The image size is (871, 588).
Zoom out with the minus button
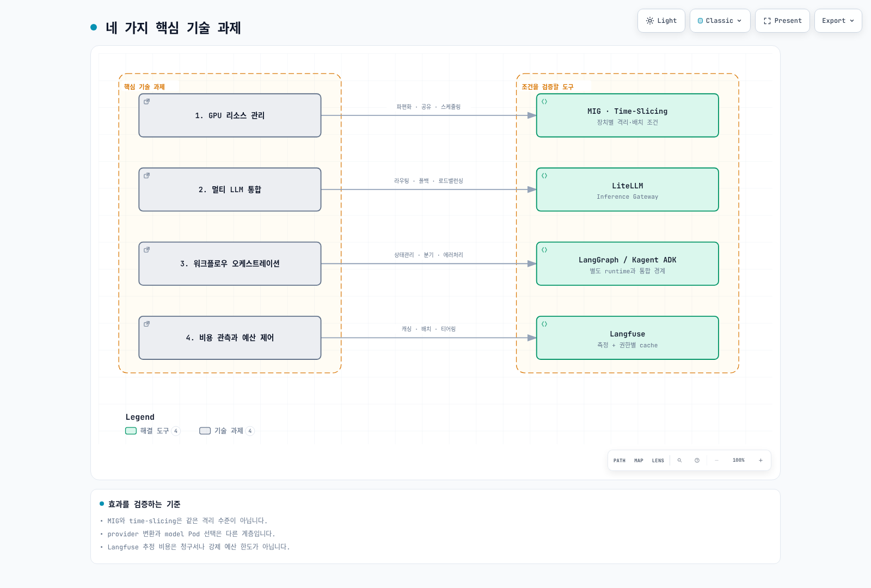click(716, 461)
